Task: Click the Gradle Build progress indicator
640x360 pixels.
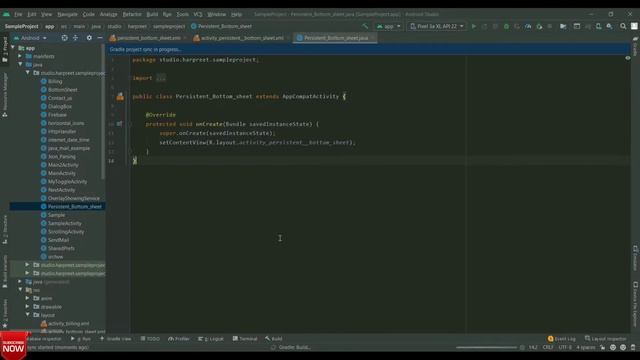Action: [x=291, y=347]
